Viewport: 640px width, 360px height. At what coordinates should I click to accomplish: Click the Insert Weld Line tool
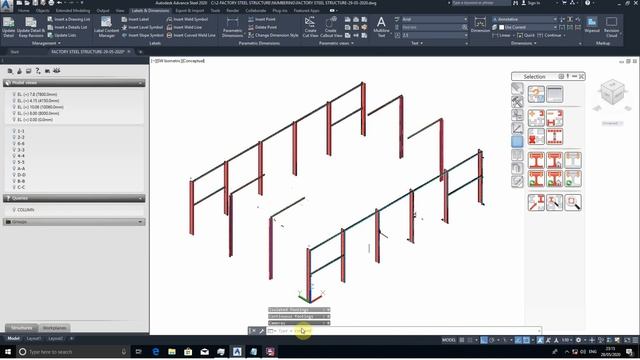coord(184,27)
